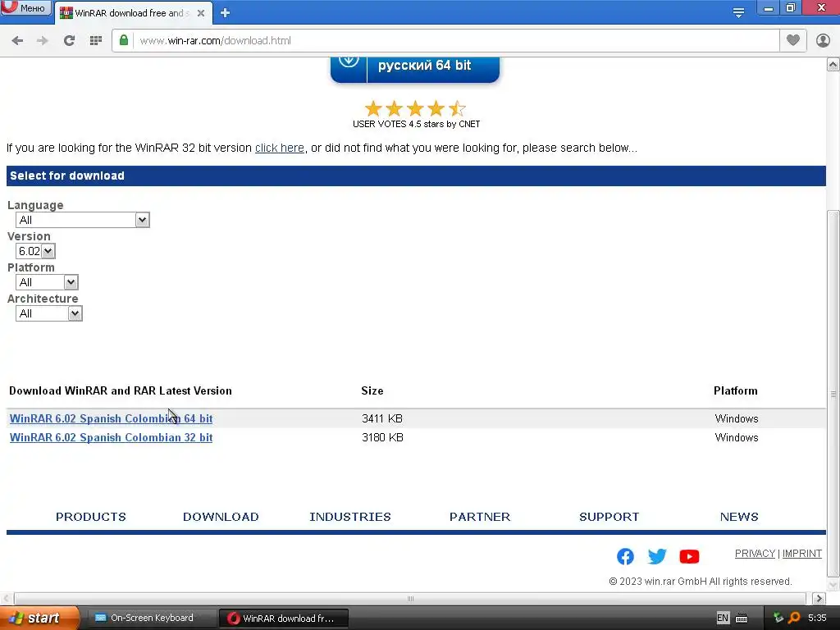Close the WinRAR download tab

pyautogui.click(x=201, y=13)
